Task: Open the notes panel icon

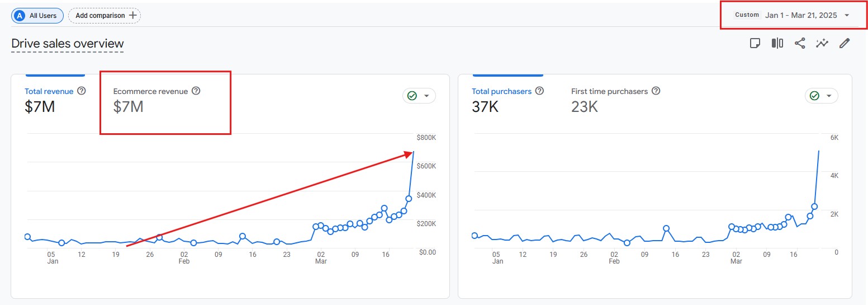Action: click(x=755, y=43)
